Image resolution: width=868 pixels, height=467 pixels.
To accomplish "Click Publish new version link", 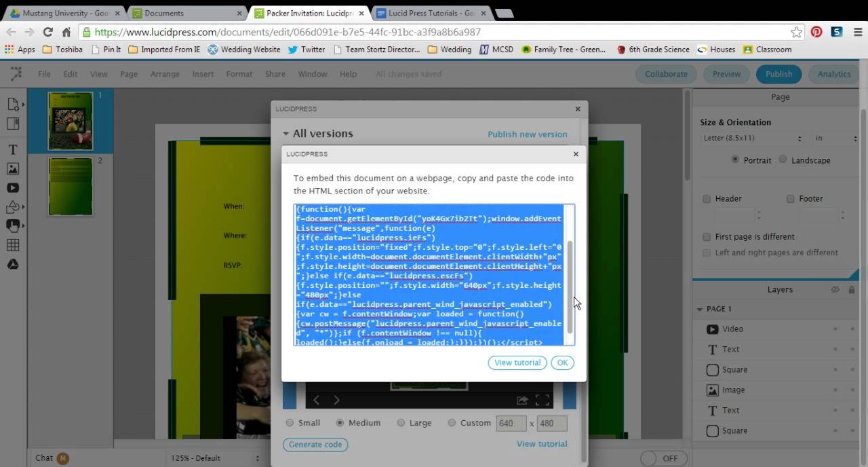I will coord(528,134).
